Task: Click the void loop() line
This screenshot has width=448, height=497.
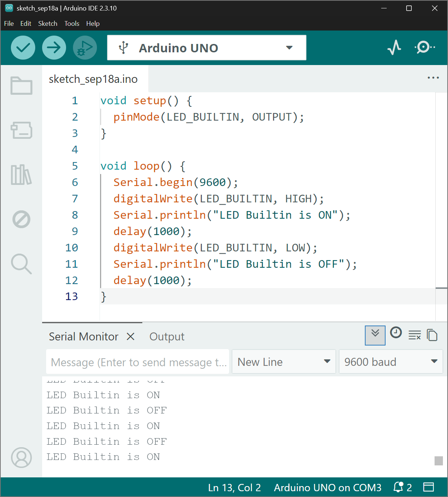Action: point(143,166)
